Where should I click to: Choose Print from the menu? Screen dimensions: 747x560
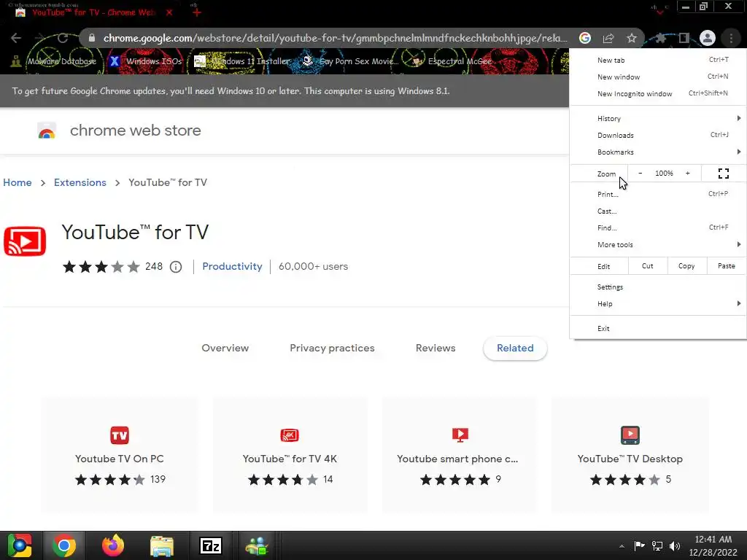coord(658,194)
